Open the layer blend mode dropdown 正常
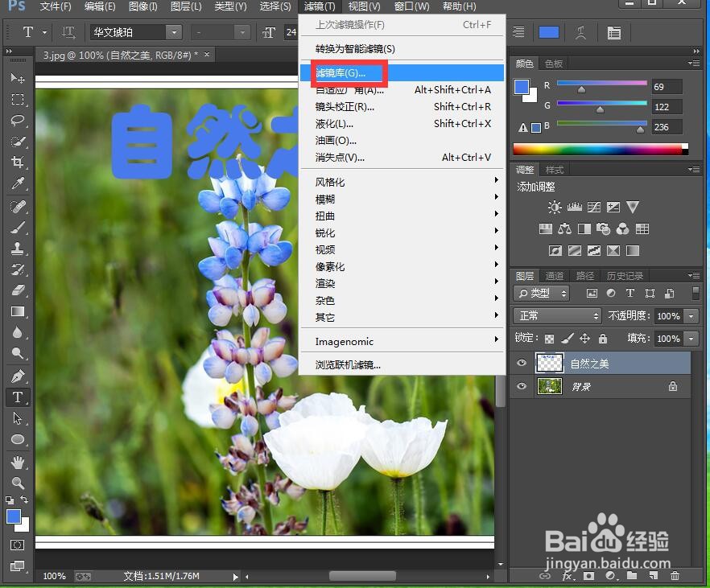 [557, 315]
